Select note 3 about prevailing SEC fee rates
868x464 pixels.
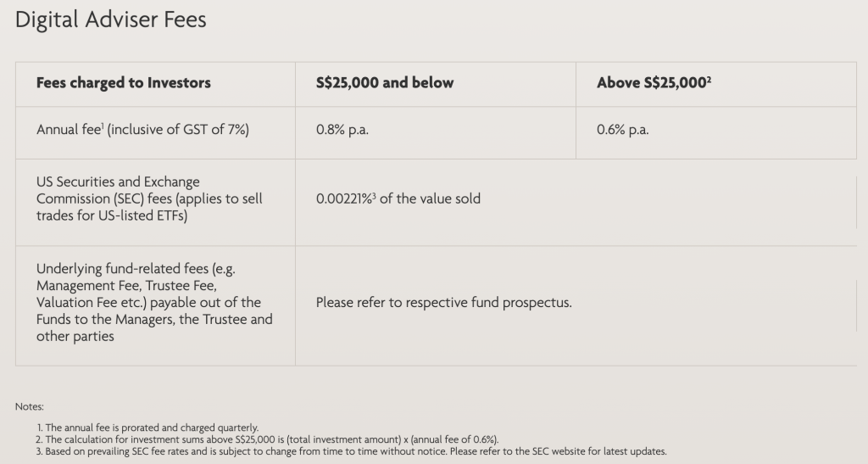tap(352, 451)
